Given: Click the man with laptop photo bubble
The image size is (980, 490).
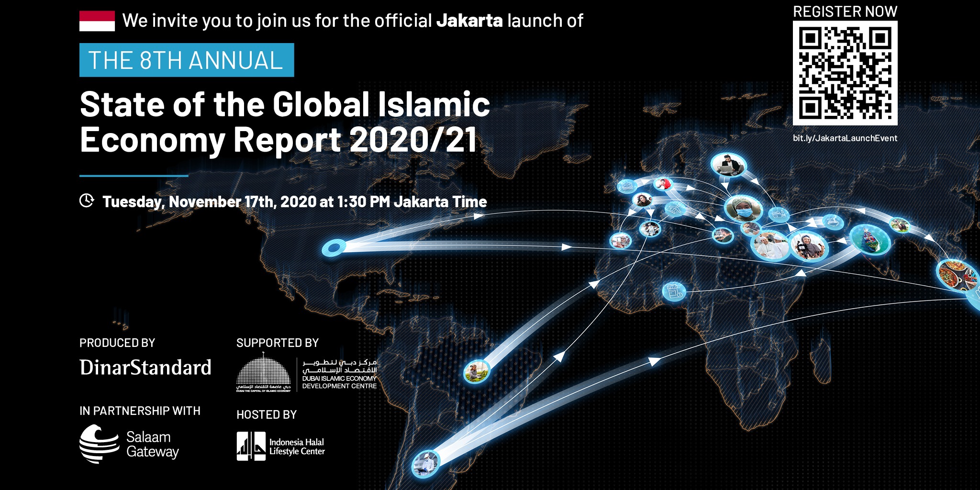Looking at the screenshot, I should (728, 165).
